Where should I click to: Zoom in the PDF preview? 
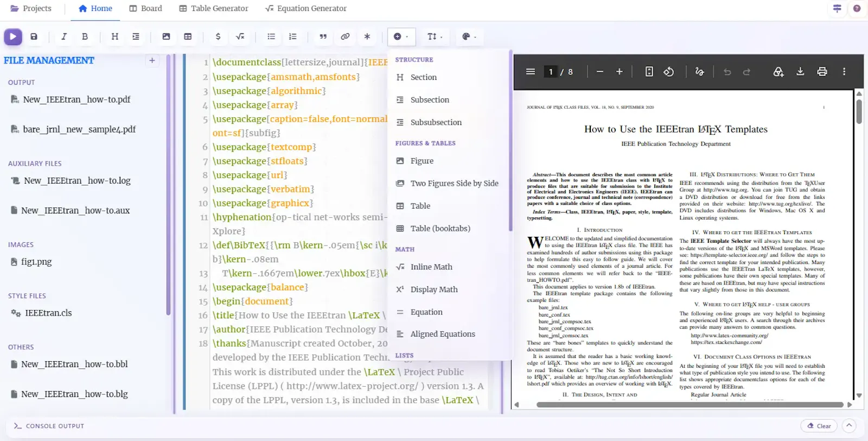[619, 72]
